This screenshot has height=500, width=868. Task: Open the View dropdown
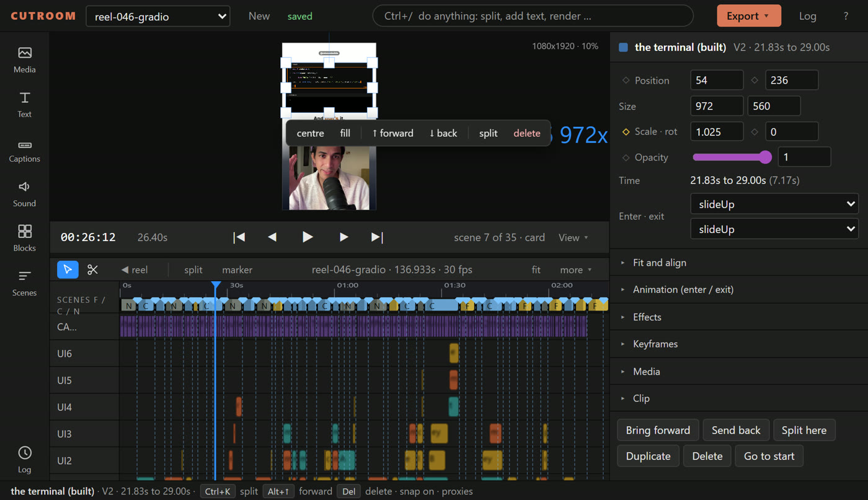[573, 237]
